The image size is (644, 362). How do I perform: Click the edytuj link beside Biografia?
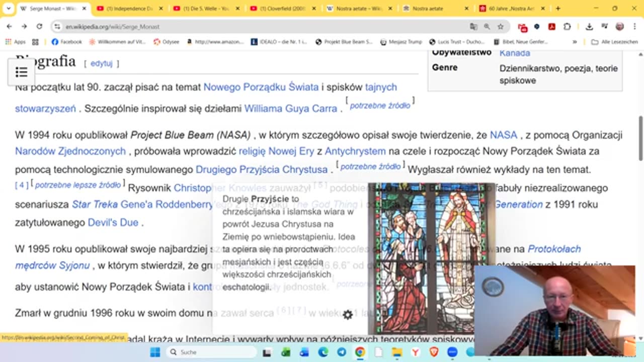coord(101,64)
